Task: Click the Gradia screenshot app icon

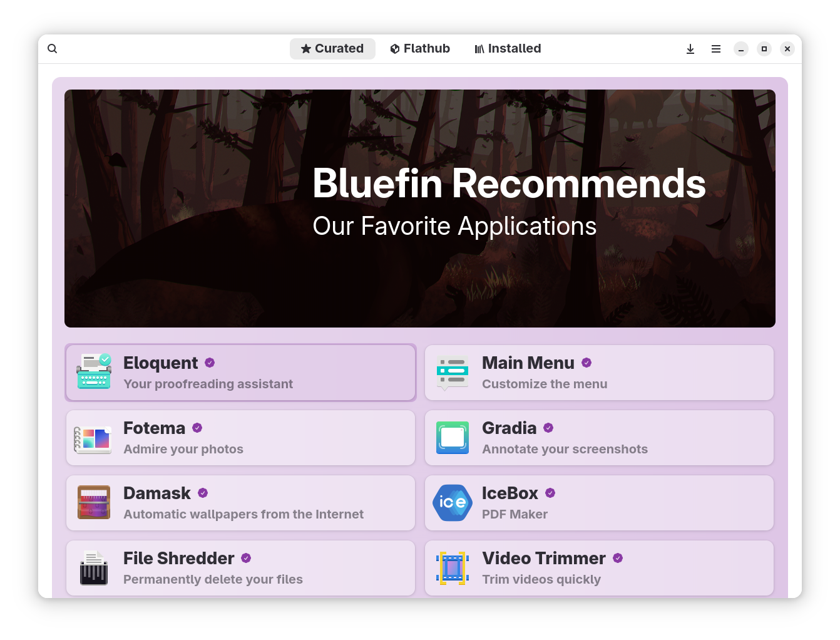Action: (x=453, y=438)
